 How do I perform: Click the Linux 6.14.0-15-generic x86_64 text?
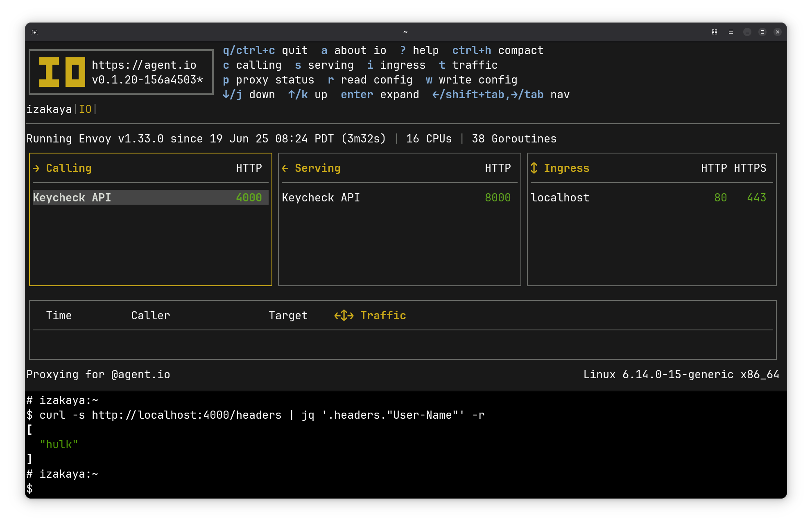coord(681,375)
